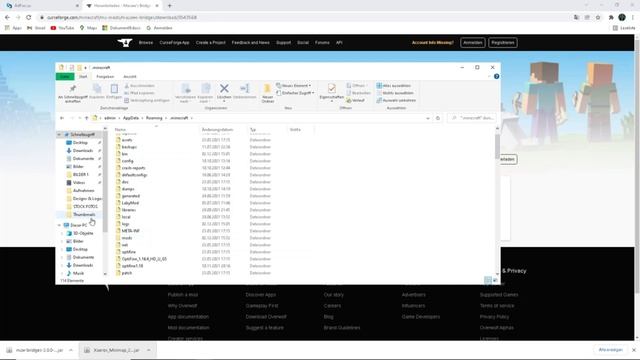Click the file list vertical scrollbar
The height and width of the screenshot is (360, 640).
pos(497,146)
